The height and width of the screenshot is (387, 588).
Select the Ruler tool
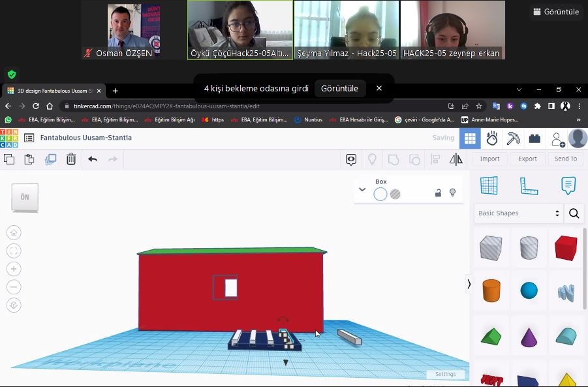[529, 186]
